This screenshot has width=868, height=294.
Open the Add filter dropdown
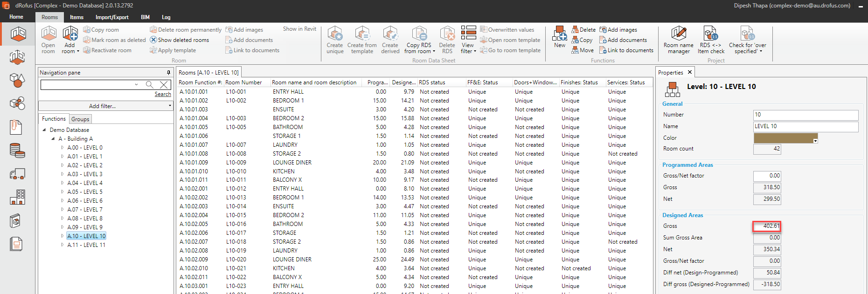click(105, 106)
